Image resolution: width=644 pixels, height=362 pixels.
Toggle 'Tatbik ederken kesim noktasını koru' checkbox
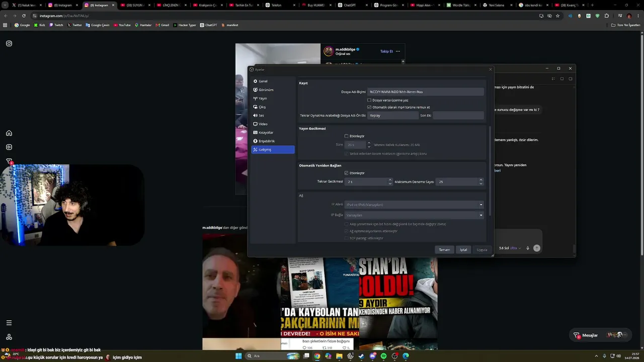click(x=346, y=153)
